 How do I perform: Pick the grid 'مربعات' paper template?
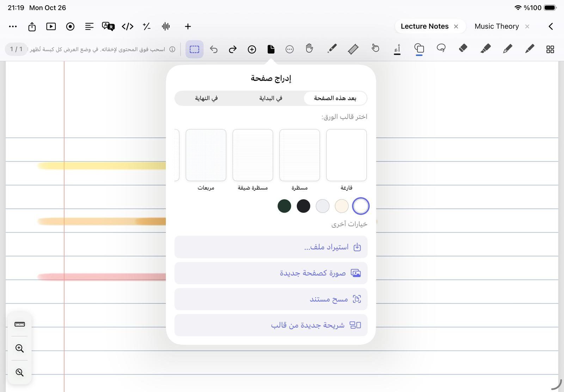pos(206,155)
